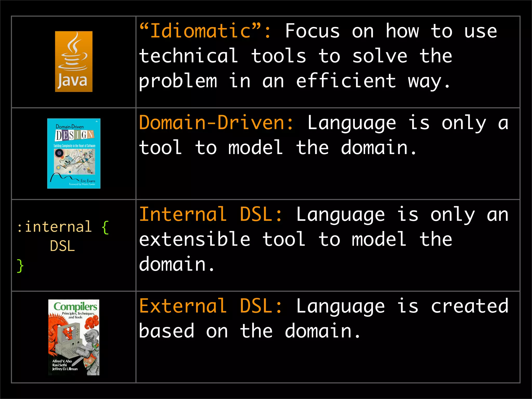The width and height of the screenshot is (532, 399).
Task: Click the orange Java logo image
Action: pos(74,62)
